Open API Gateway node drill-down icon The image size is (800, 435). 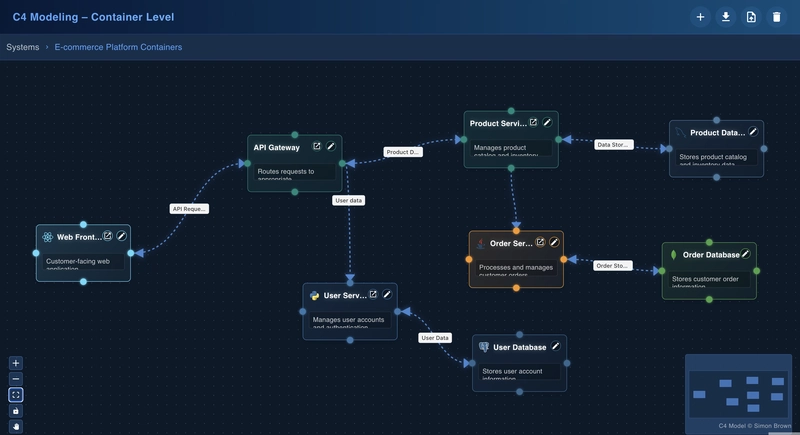point(317,146)
